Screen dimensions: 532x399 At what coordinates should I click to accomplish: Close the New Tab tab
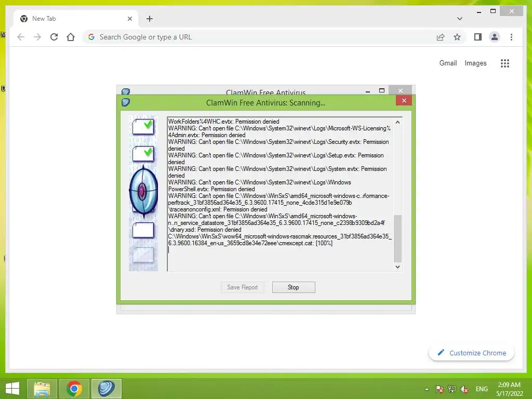click(129, 19)
